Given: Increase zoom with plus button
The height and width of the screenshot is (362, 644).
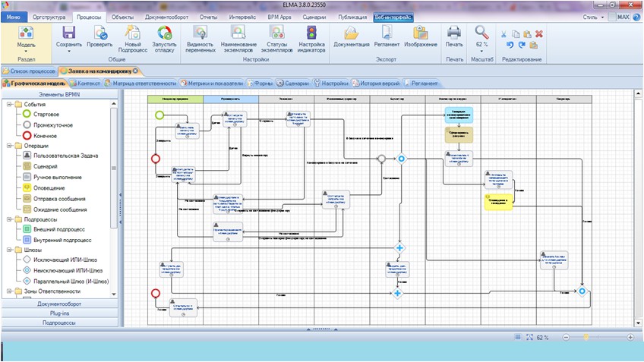Looking at the screenshot, I should pyautogui.click(x=630, y=338).
